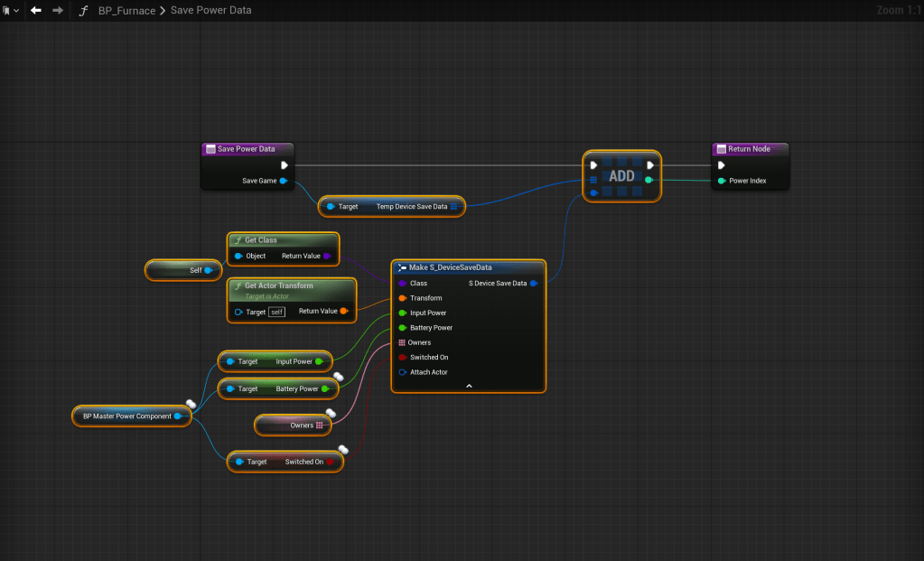Click the Return Value pin of Get Class
Viewport: 924px width, 561px height.
pos(327,256)
